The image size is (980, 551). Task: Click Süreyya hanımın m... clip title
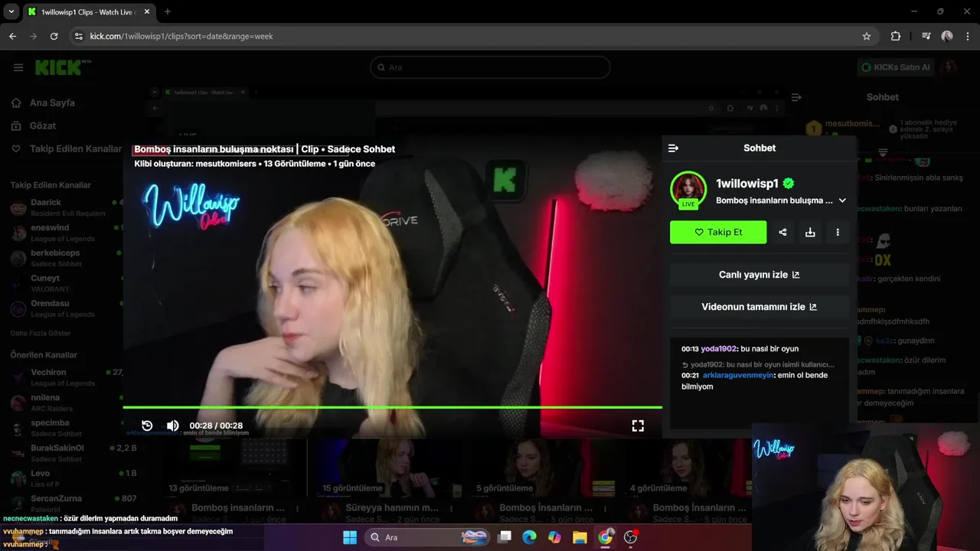(392, 508)
